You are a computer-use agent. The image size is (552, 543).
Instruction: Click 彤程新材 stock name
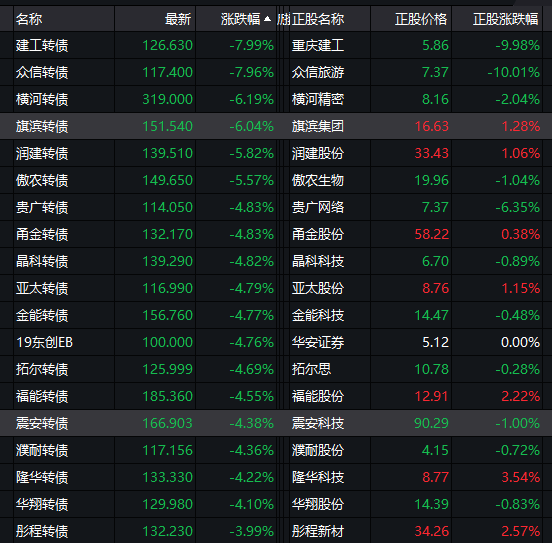pyautogui.click(x=318, y=531)
